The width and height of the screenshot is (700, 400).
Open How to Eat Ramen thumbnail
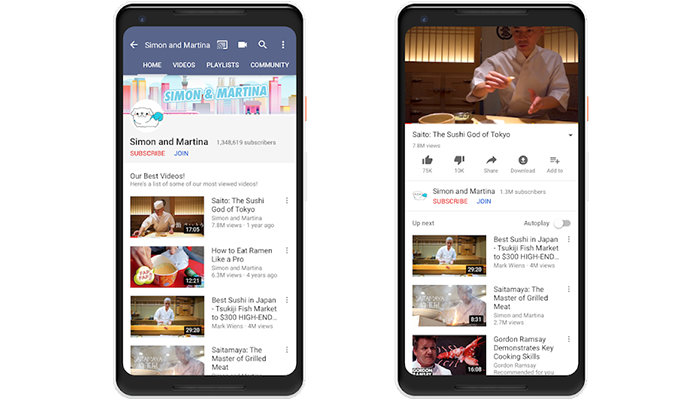167,267
